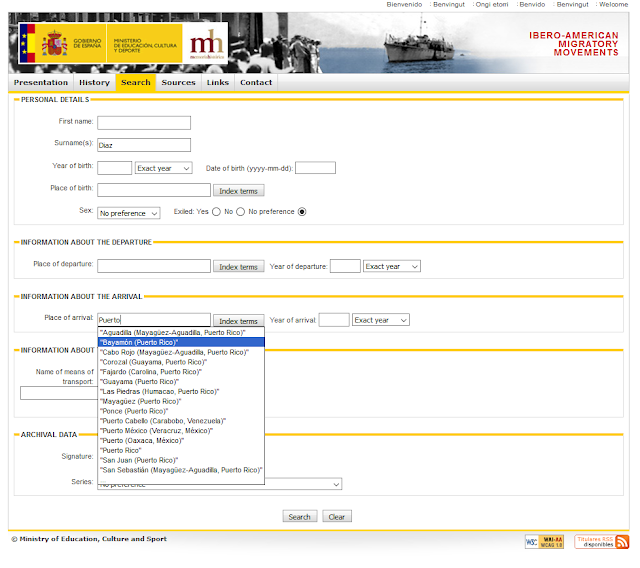The height and width of the screenshot is (568, 640).
Task: Click the Clear button
Action: point(337,517)
